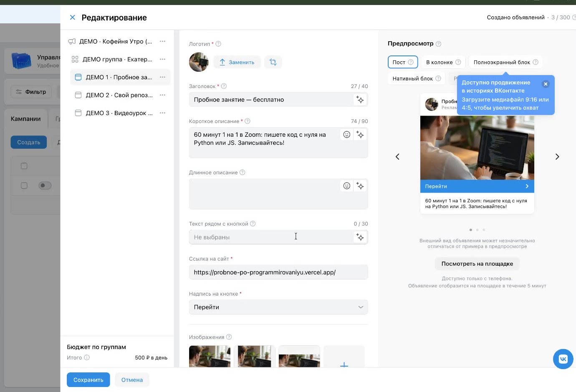Open options menu for ДЕМО 2 · Свой репоз...
The width and height of the screenshot is (576, 392).
[163, 95]
